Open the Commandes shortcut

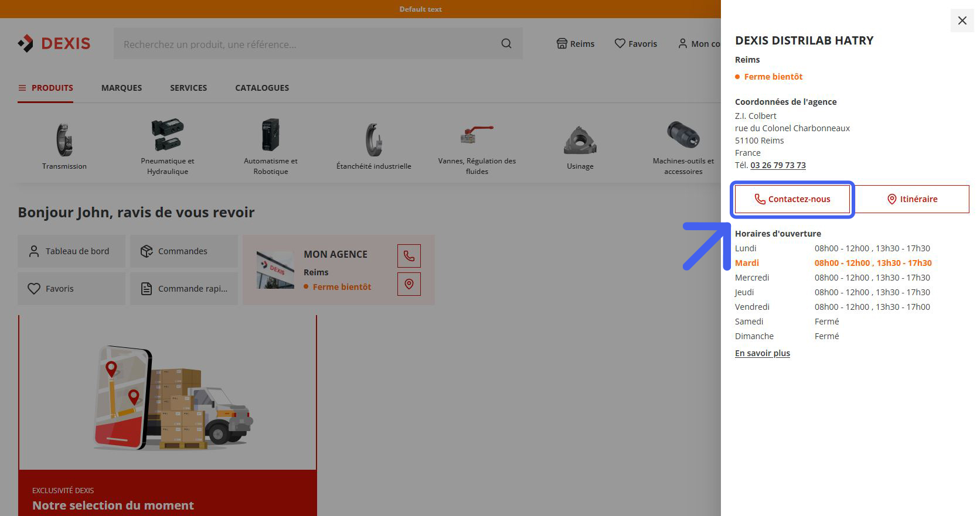[x=184, y=251]
